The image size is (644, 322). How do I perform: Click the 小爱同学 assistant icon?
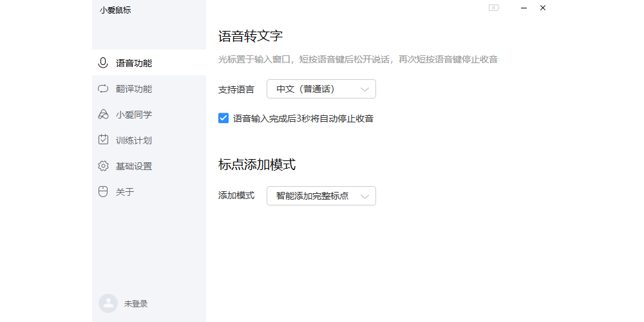[103, 115]
